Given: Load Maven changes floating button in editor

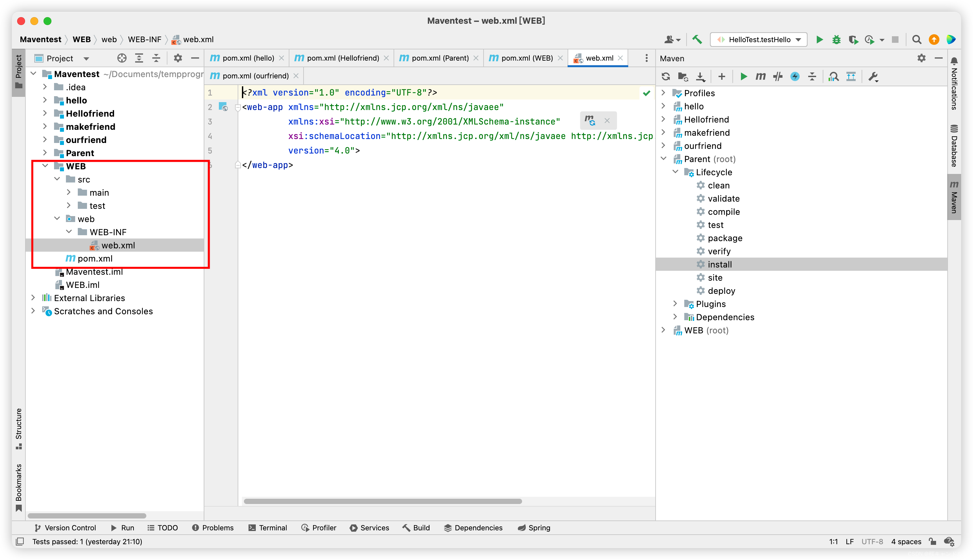Looking at the screenshot, I should pyautogui.click(x=590, y=121).
